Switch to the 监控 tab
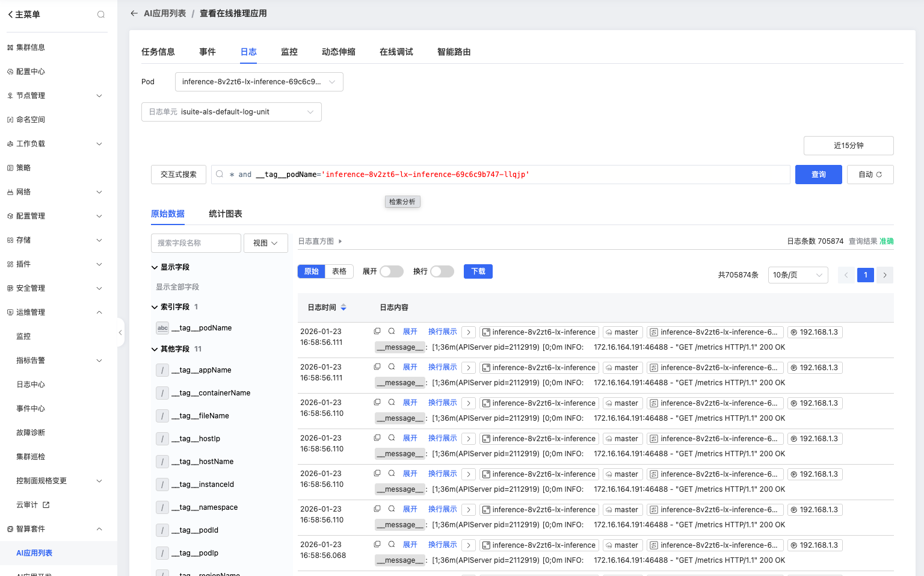Image resolution: width=924 pixels, height=576 pixels. [289, 52]
